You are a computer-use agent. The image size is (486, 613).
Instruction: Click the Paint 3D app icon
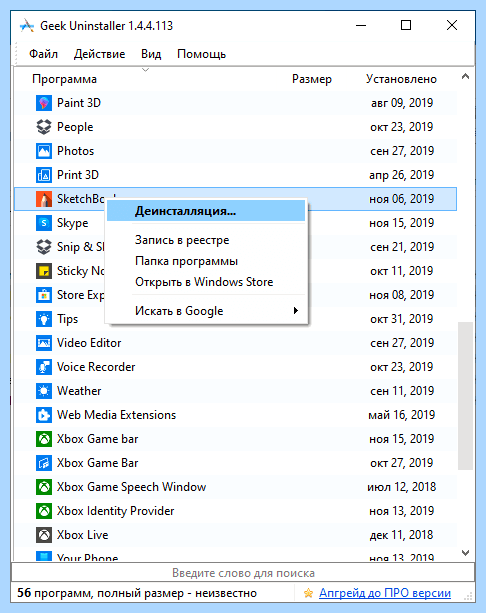coord(44,103)
